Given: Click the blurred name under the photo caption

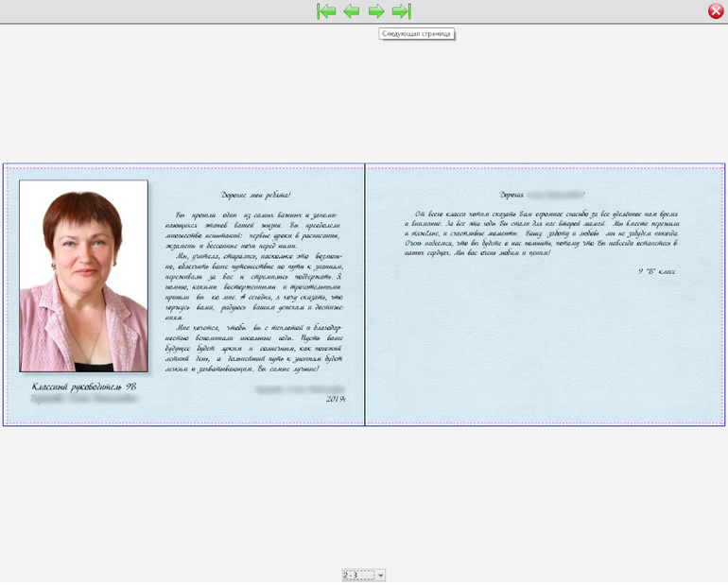Looking at the screenshot, I should click(x=84, y=400).
